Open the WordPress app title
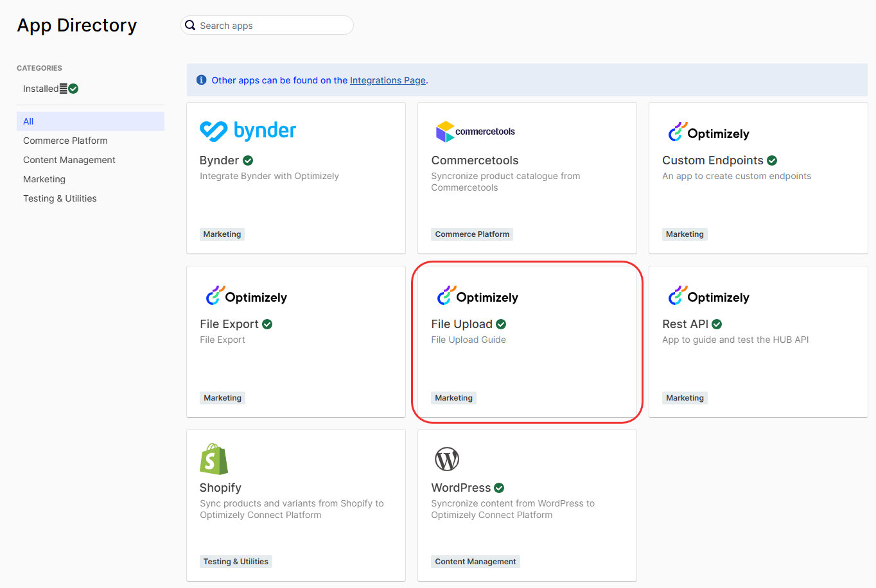876x588 pixels. coord(461,488)
